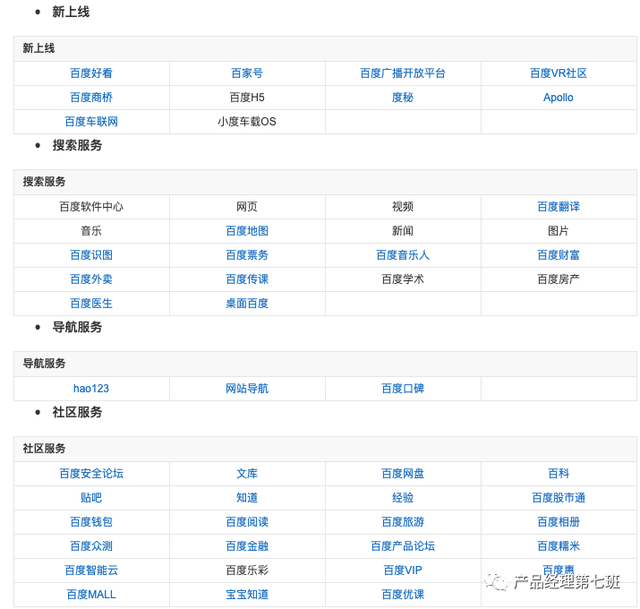Viewport: 640px width, 609px height.
Task: Open the 百度股市通 link
Action: pyautogui.click(x=558, y=498)
